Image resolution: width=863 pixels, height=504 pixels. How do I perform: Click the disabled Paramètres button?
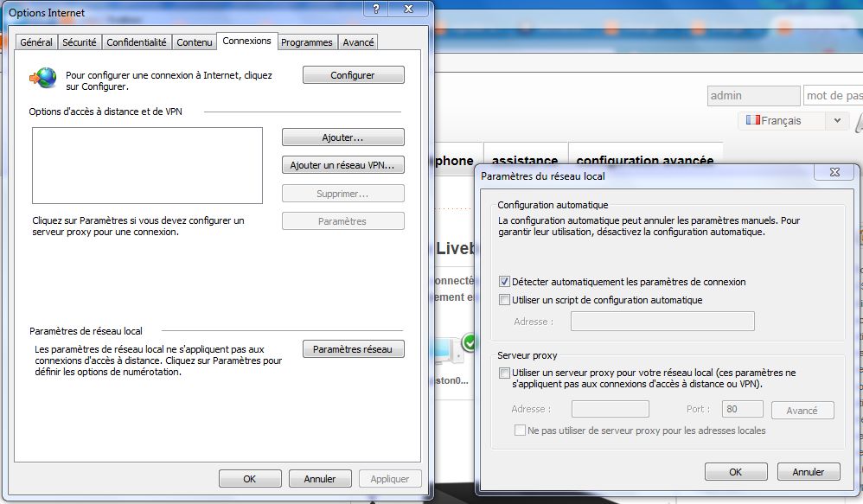(x=343, y=221)
